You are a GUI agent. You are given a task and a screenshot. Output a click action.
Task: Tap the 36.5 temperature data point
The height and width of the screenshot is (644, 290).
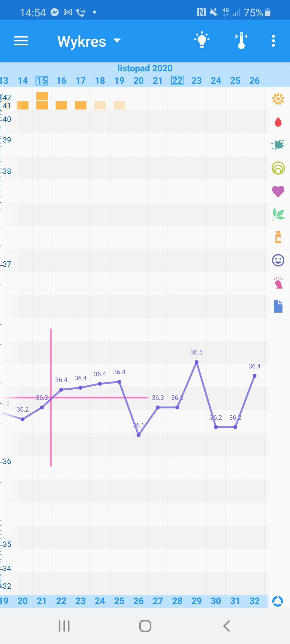[197, 362]
